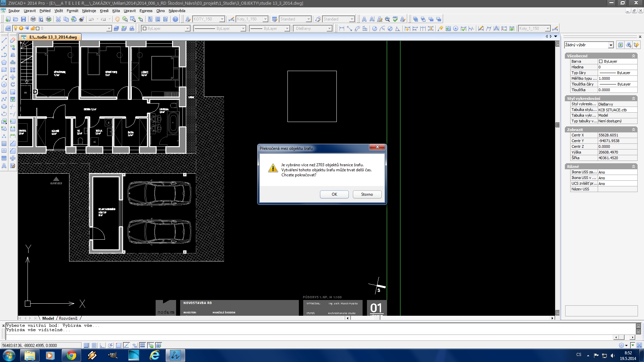Open the Help question mark icon
This screenshot has width=644, height=362.
point(175,19)
